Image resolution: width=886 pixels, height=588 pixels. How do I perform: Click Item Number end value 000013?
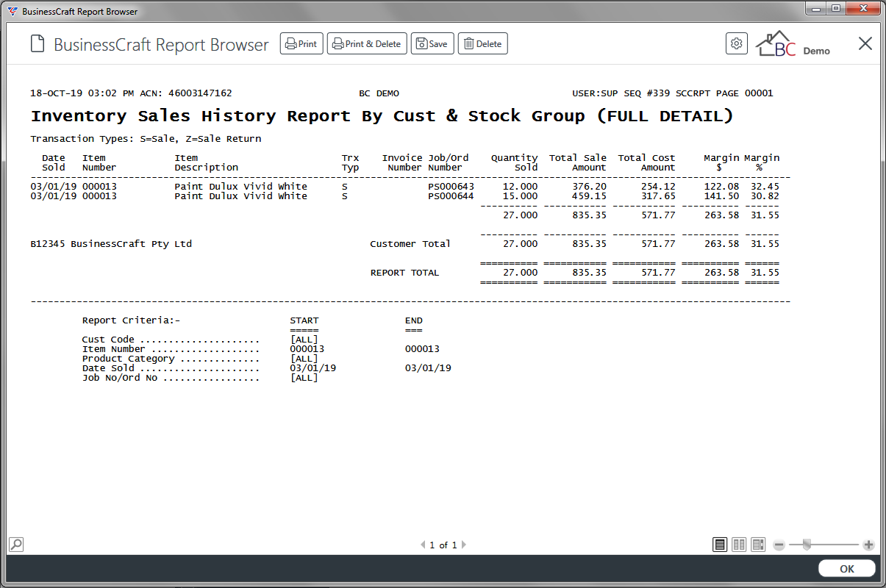click(x=422, y=349)
